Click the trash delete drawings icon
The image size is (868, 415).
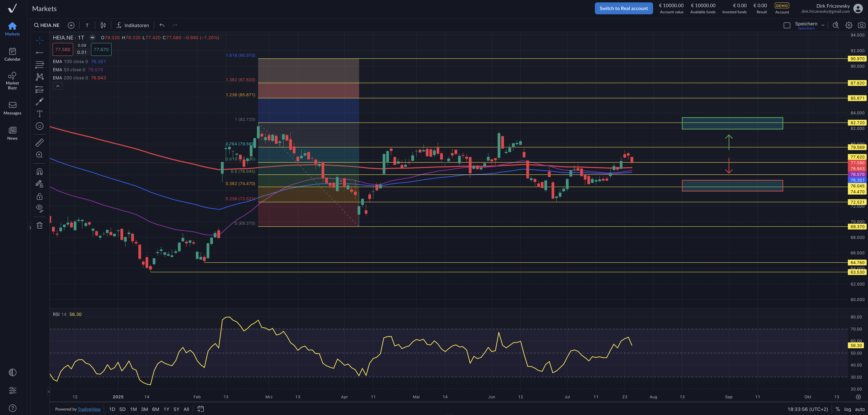39,226
